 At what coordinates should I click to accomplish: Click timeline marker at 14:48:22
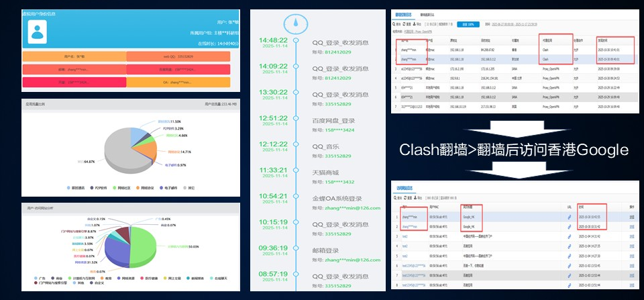pyautogui.click(x=295, y=40)
